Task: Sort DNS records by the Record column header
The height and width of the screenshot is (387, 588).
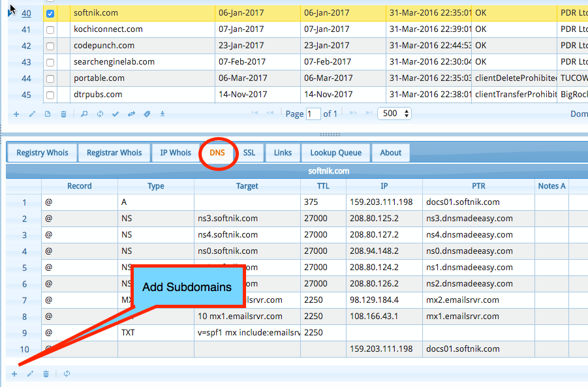Action: tap(80, 186)
